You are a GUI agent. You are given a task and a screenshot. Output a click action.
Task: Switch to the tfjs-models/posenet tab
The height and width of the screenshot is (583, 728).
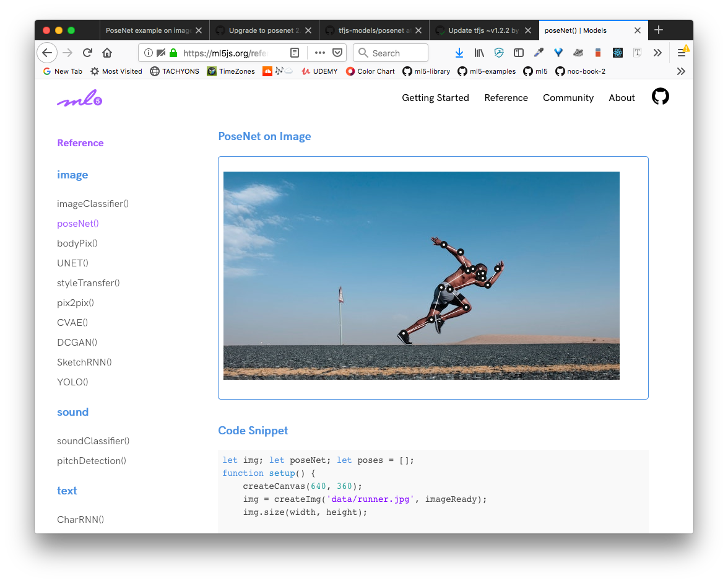[x=371, y=30]
